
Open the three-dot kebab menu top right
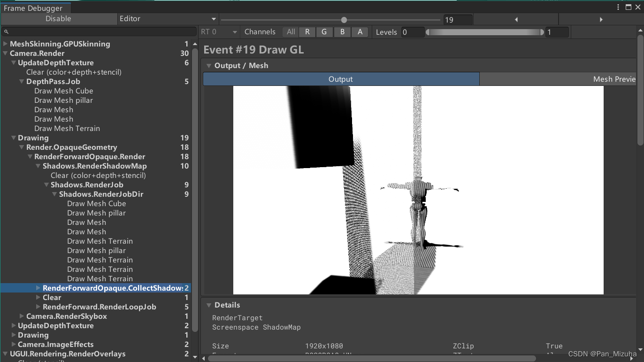618,7
